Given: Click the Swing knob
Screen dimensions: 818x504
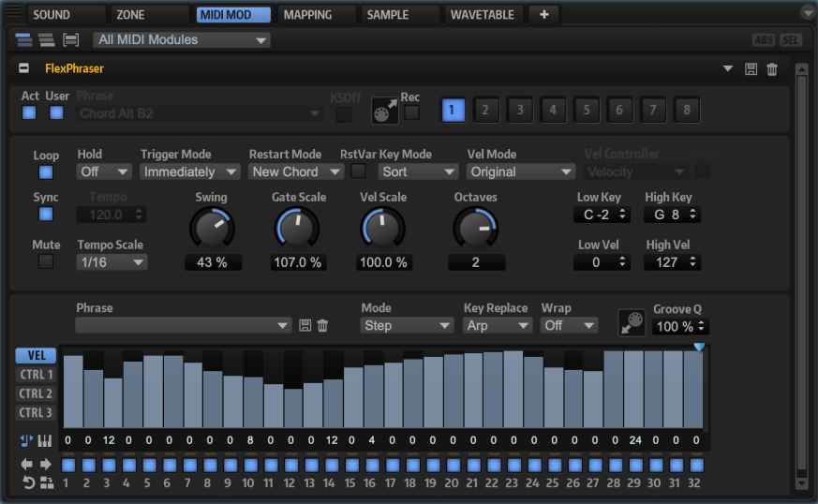Looking at the screenshot, I should click(212, 227).
